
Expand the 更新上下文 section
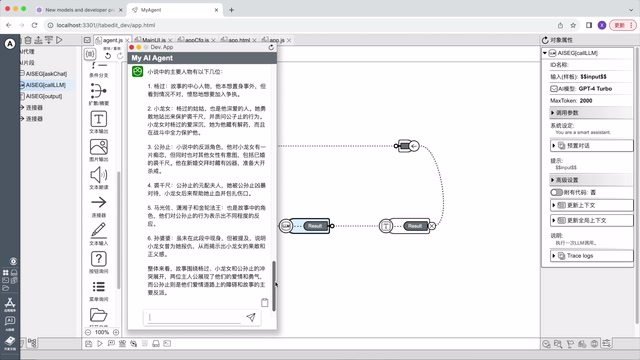click(591, 205)
